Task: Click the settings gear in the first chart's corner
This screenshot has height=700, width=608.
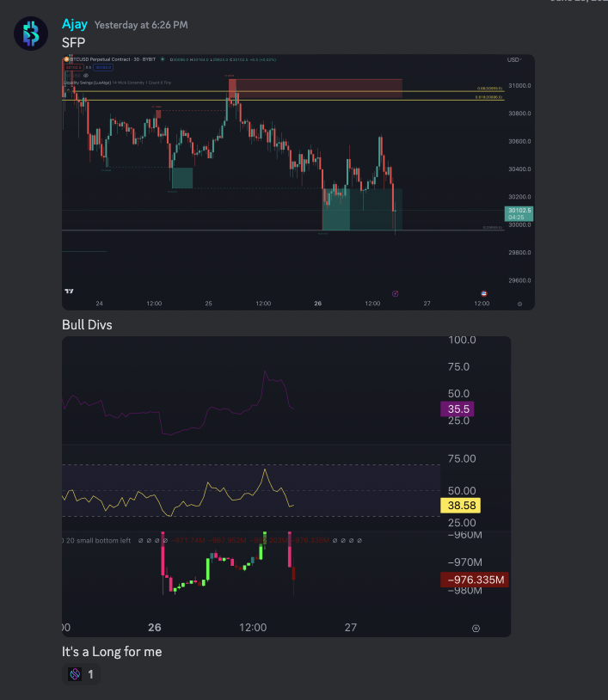Action: pos(519,304)
